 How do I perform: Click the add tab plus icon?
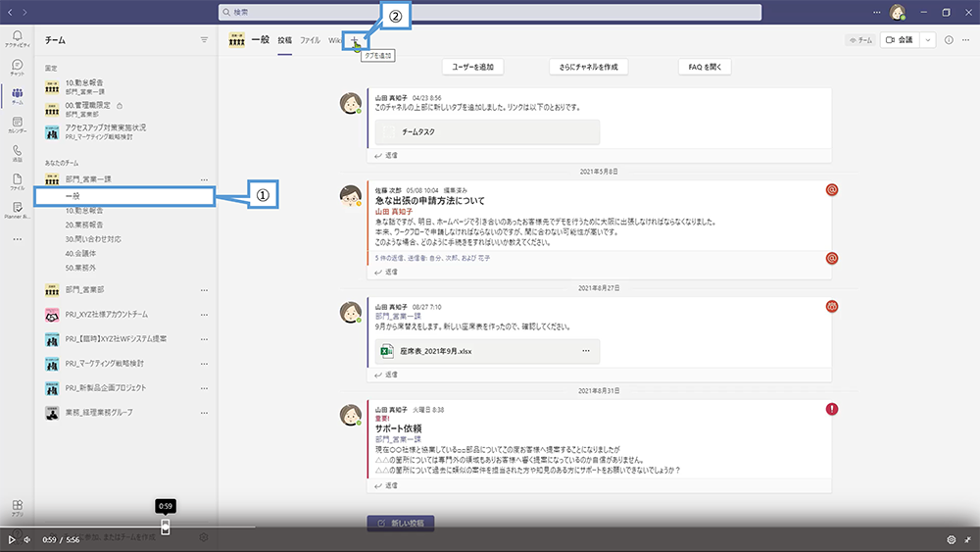(355, 40)
